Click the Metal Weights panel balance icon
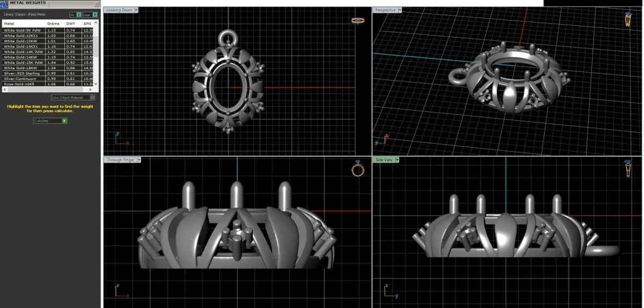This screenshot has height=308, width=644. [x=4, y=4]
